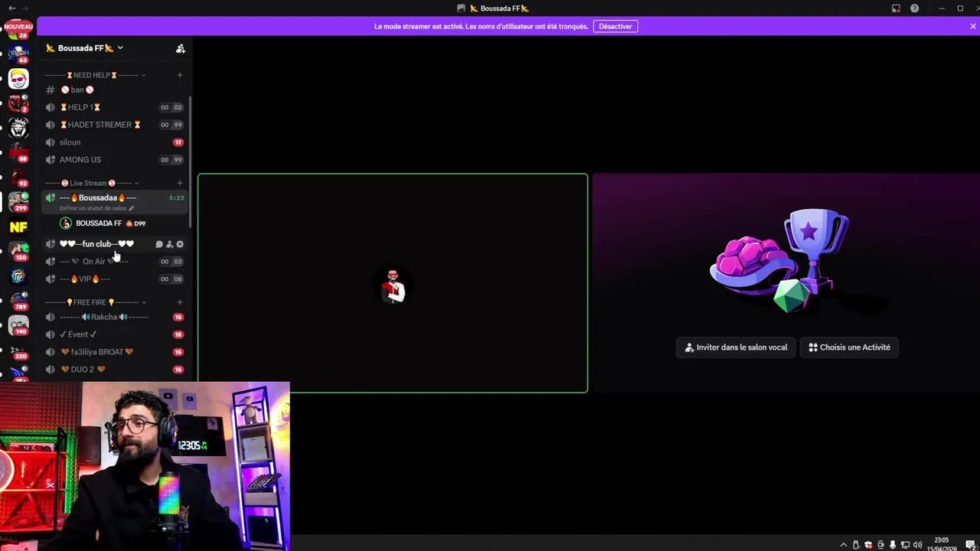This screenshot has width=980, height=551.
Task: Open the server icon with badge 63
Action: tap(18, 54)
